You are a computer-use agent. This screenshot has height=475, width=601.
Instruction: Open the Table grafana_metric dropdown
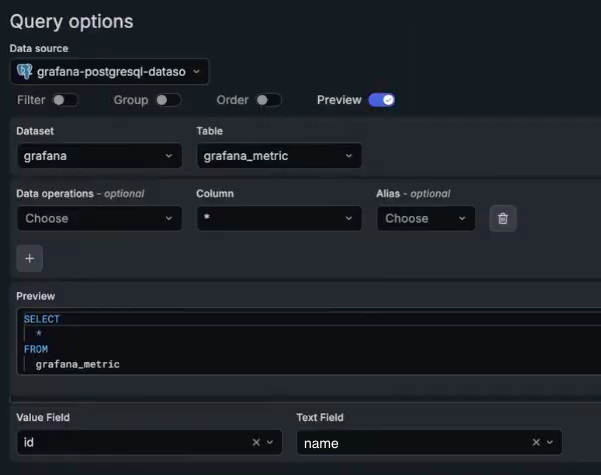(279, 156)
